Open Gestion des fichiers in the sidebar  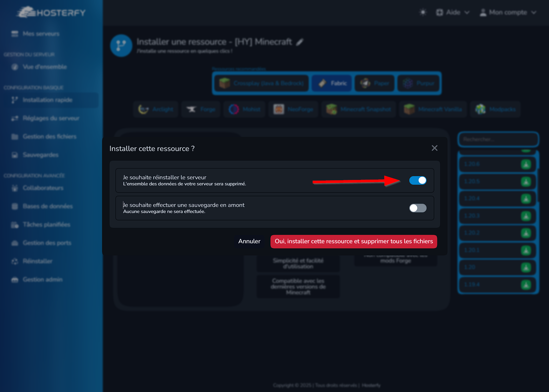pos(49,137)
